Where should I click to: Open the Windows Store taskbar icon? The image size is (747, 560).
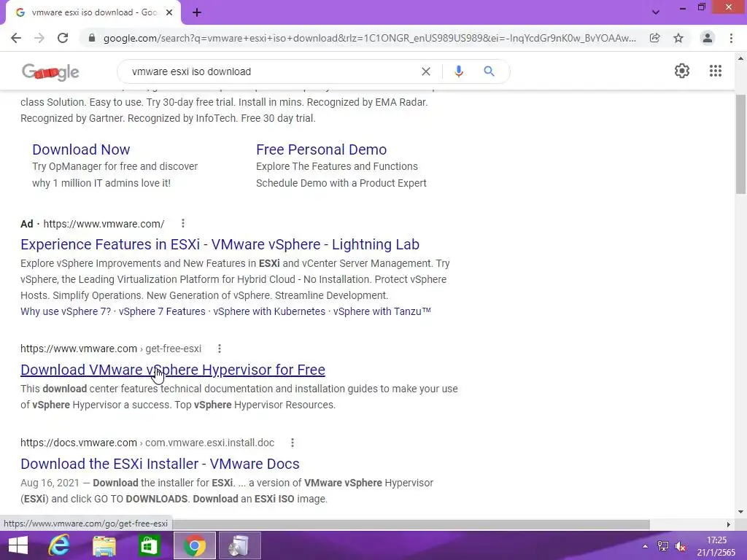point(149,545)
